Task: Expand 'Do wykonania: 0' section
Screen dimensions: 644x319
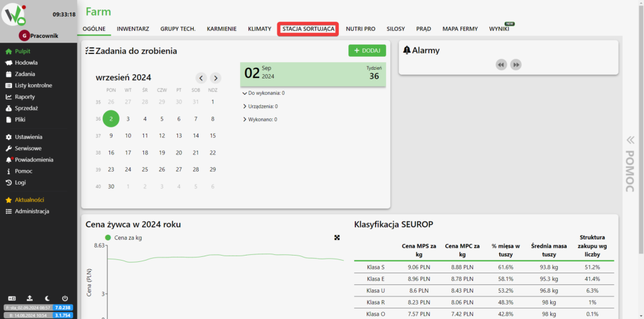Action: tap(264, 93)
